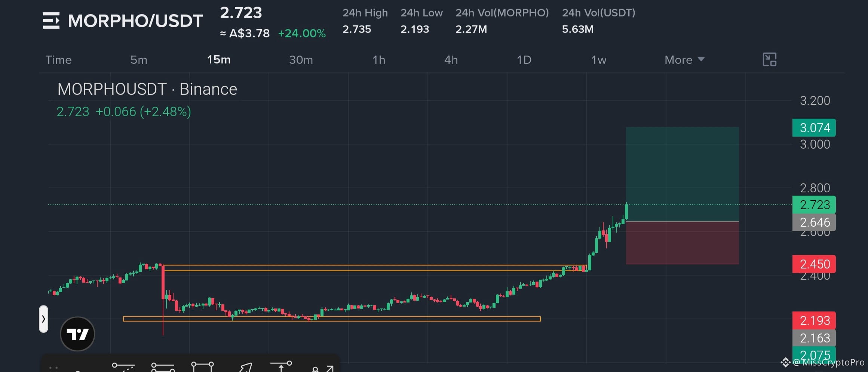Tap the MORPHO/USDT pair title
Image resolution: width=868 pixels, height=372 pixels.
tap(135, 21)
